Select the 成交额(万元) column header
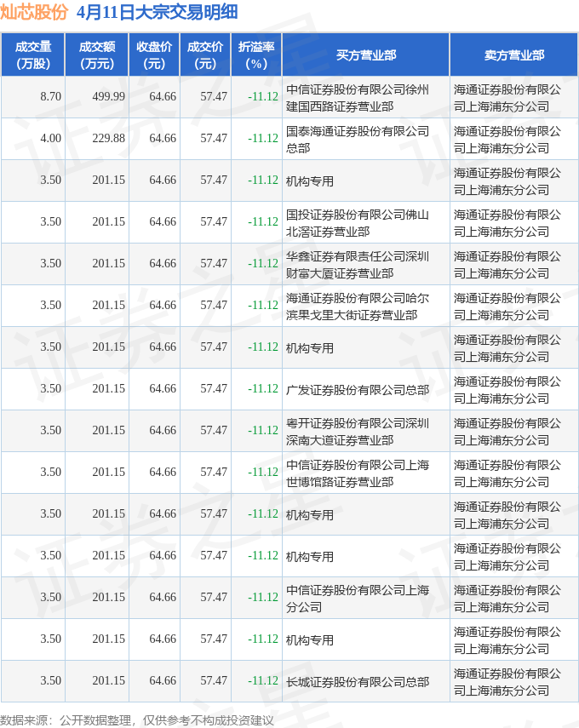This screenshot has width=579, height=728. 97,54
